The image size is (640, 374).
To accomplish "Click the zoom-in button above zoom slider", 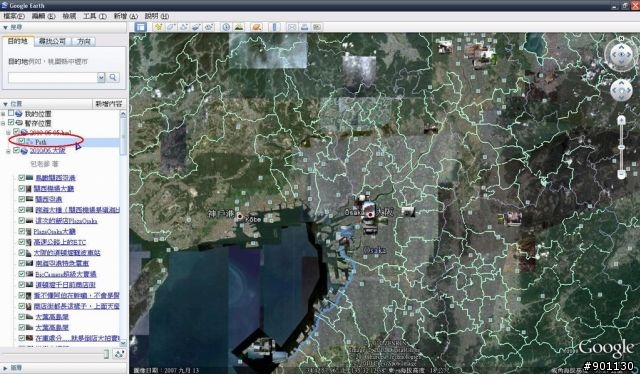I will pyautogui.click(x=621, y=120).
